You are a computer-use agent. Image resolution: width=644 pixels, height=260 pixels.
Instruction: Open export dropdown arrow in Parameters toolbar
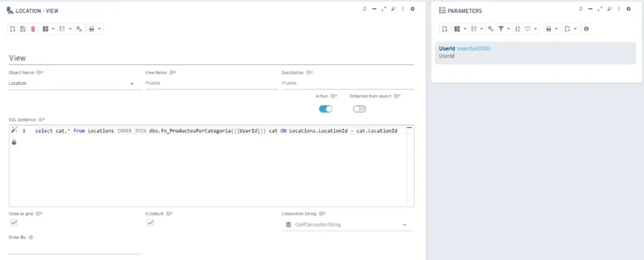tap(575, 29)
